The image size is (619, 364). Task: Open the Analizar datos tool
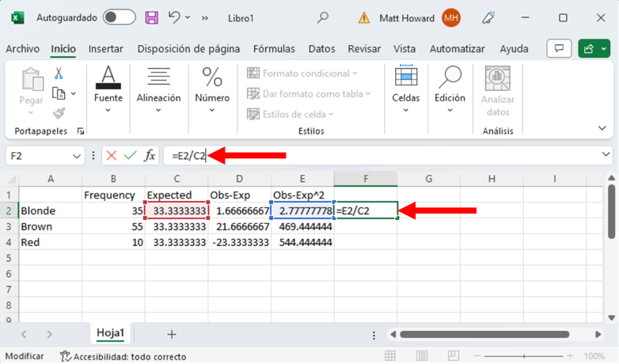pos(497,91)
